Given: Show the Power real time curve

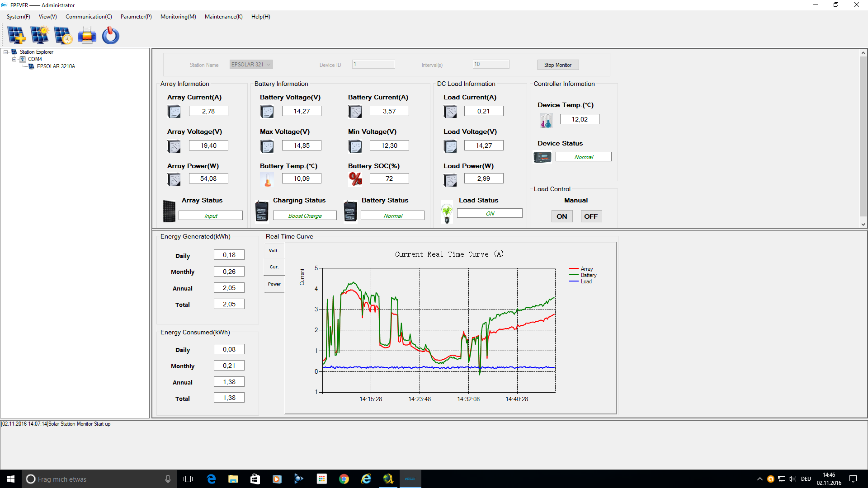Looking at the screenshot, I should [x=274, y=284].
